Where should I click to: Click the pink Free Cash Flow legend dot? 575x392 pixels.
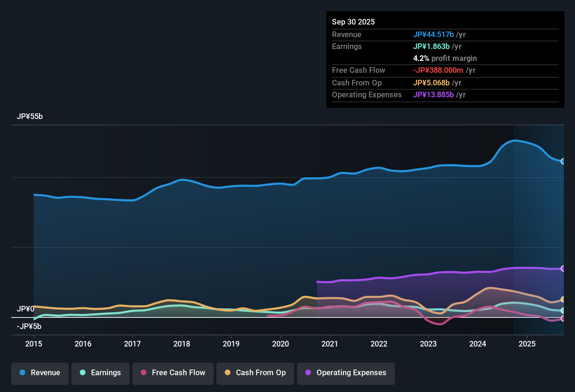[x=143, y=373]
